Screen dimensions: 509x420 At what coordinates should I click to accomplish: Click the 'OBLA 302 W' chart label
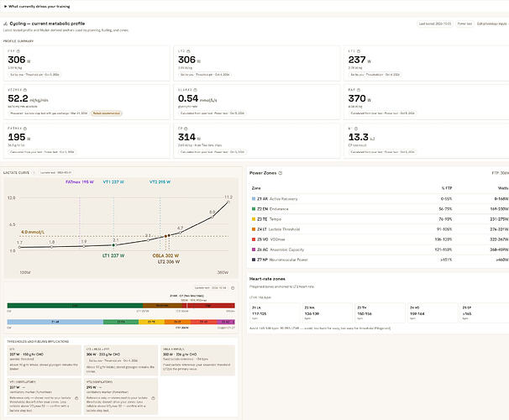(165, 255)
